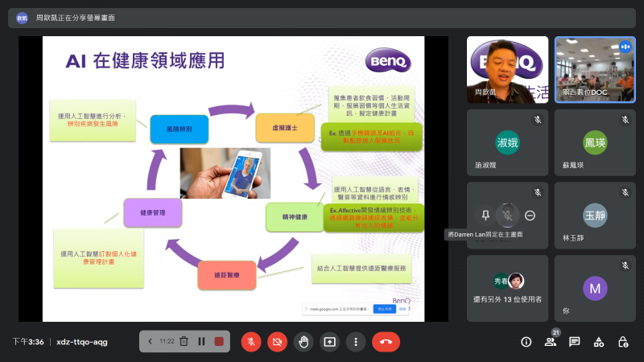Viewport: 644px width, 362px height.
Task: Open the tile showing 13 other users
Action: 507,287
